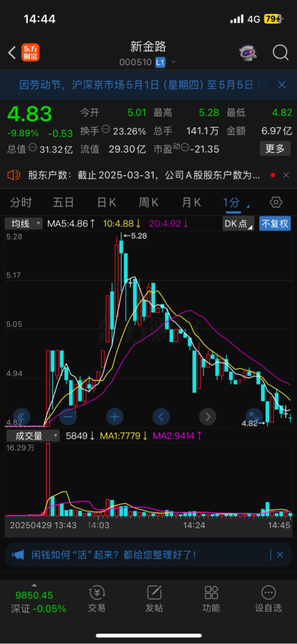Tap the MA5:4.86 moving average value
Viewport: 297px width, 644px height.
tap(71, 224)
